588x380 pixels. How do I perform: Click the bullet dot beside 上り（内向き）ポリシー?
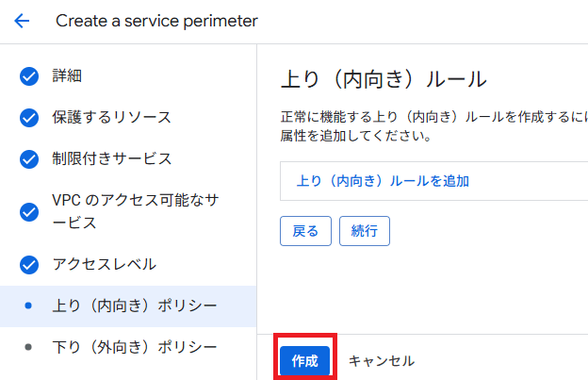point(28,306)
